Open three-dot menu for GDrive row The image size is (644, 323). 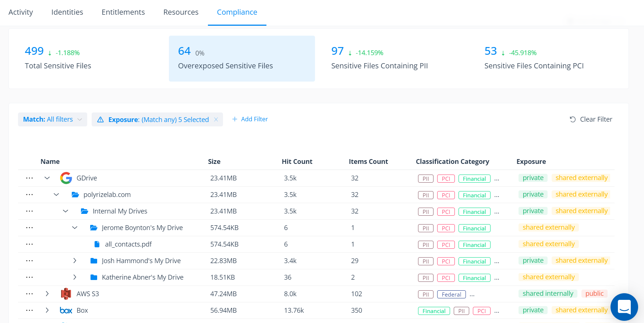tap(29, 178)
